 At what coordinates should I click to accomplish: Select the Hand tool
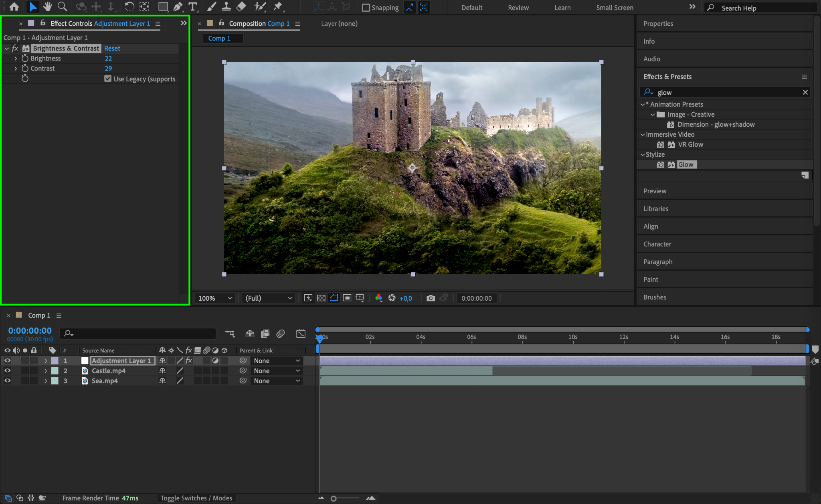point(48,7)
